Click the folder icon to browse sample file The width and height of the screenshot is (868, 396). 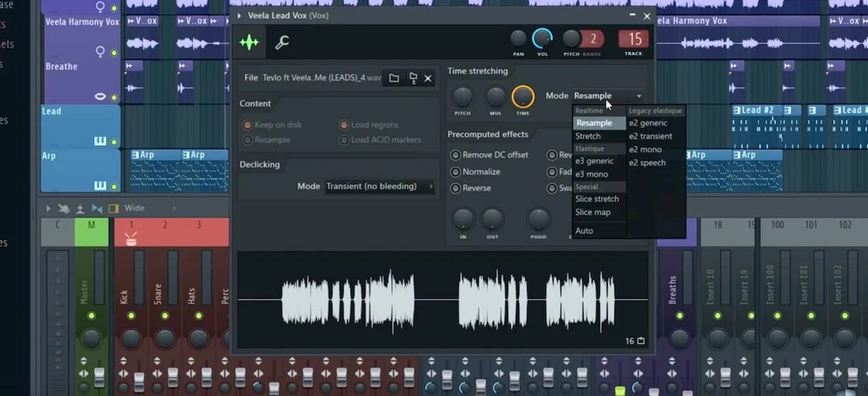[393, 78]
